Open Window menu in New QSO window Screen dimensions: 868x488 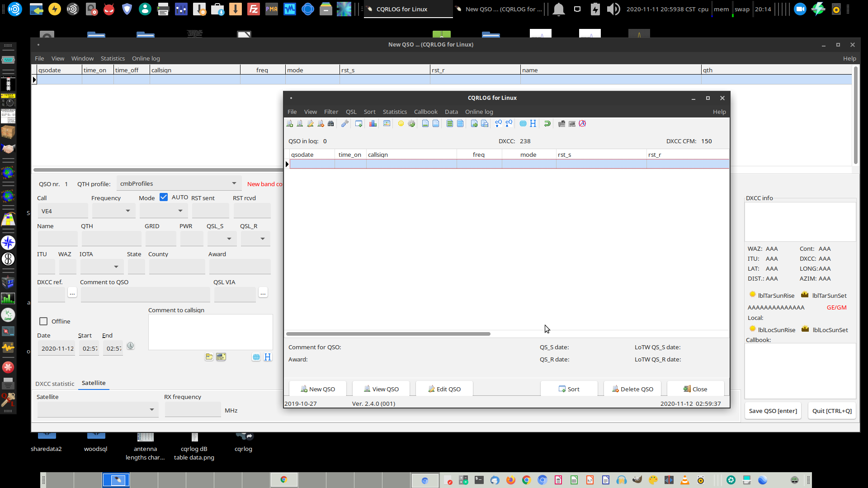(82, 58)
